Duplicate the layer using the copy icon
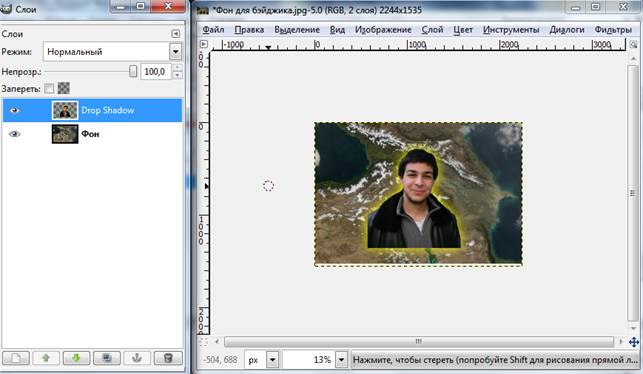Image resolution: width=643 pixels, height=374 pixels. 107,358
